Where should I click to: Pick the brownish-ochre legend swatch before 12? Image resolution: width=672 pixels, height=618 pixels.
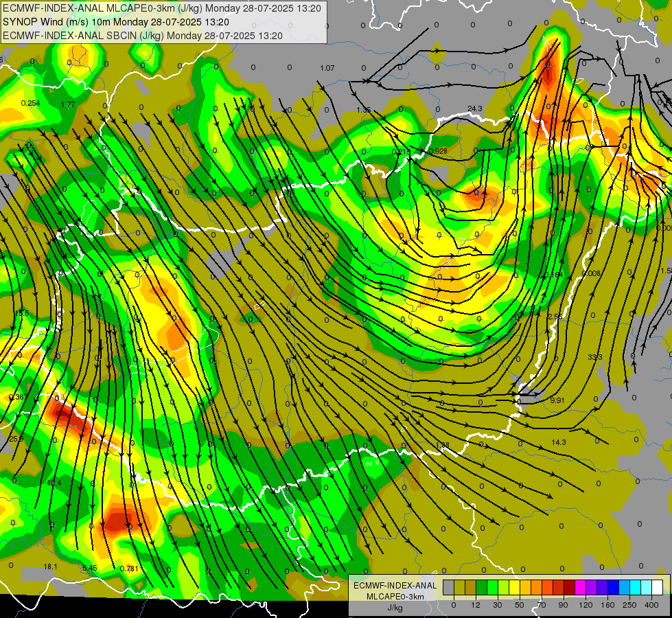[471, 587]
